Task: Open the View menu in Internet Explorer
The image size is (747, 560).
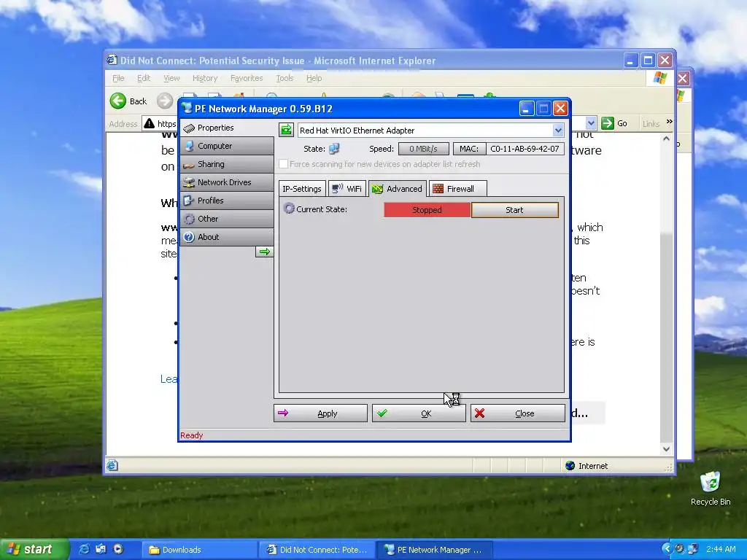Action: point(171,78)
